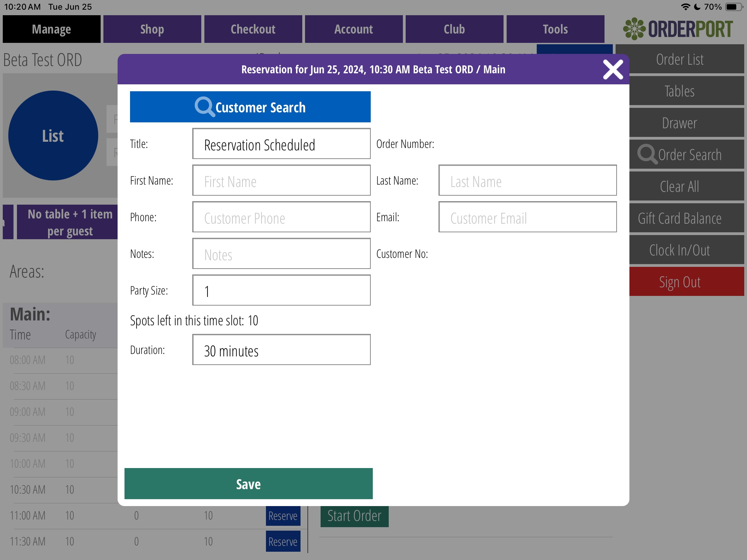Click the Clock In/Out button
Image resolution: width=747 pixels, height=560 pixels.
coord(680,250)
